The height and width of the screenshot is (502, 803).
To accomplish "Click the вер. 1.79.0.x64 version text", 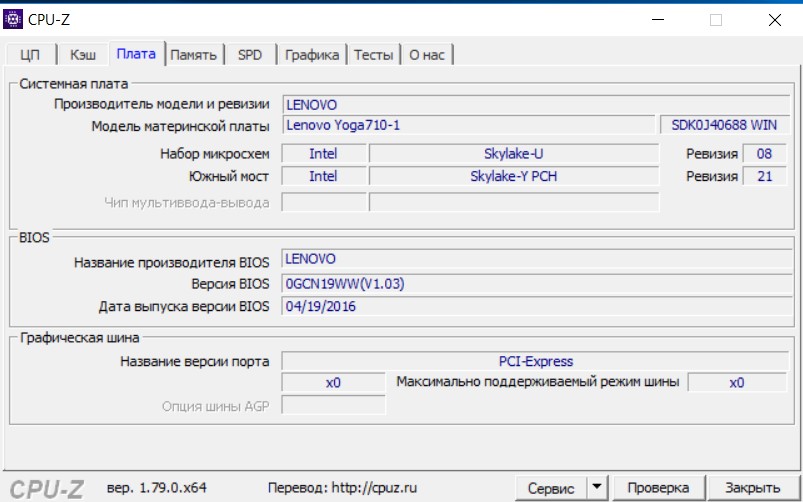I will click(x=157, y=488).
